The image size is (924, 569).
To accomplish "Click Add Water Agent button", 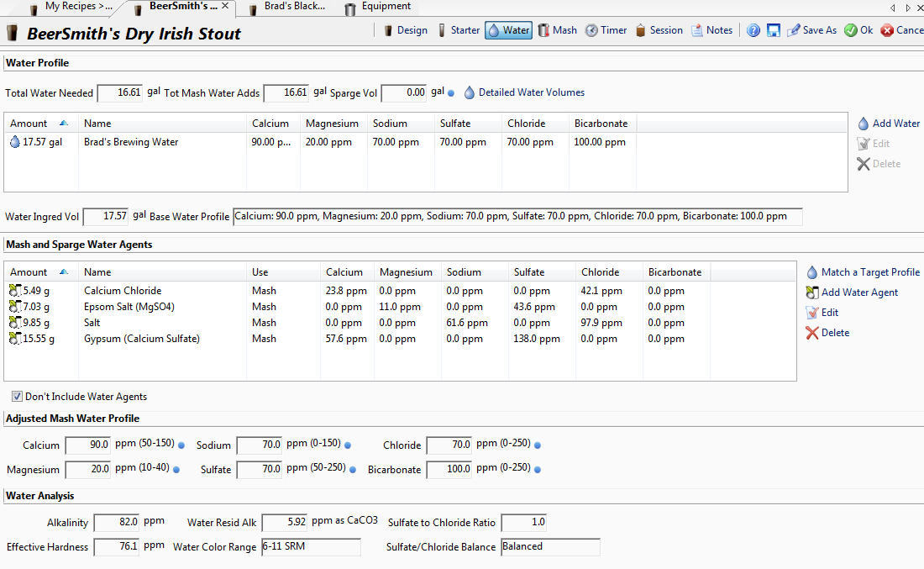I will (852, 292).
